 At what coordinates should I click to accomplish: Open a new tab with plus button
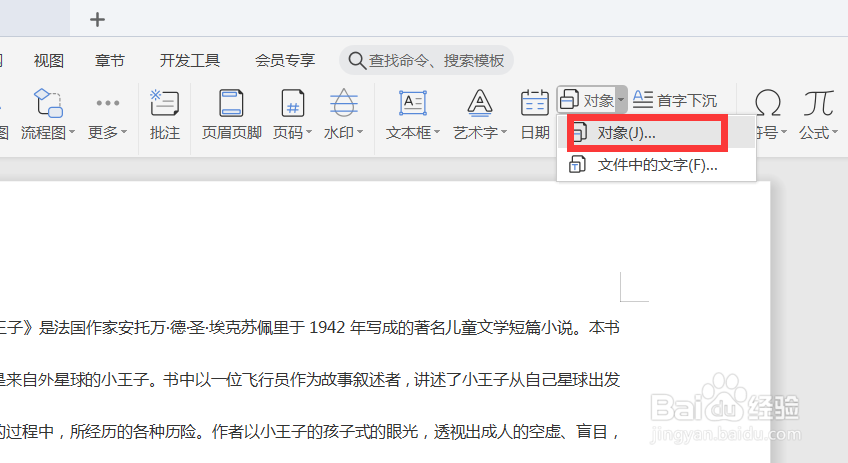coord(97,20)
